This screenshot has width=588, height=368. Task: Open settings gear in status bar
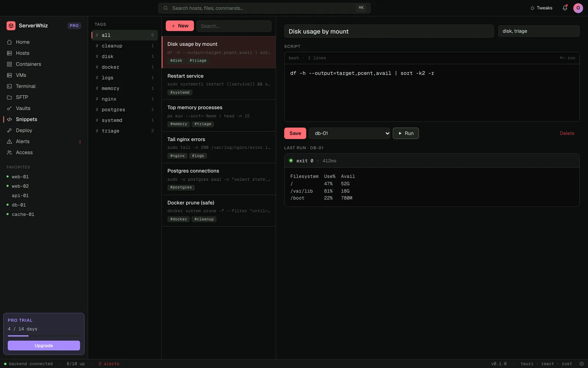click(x=582, y=364)
